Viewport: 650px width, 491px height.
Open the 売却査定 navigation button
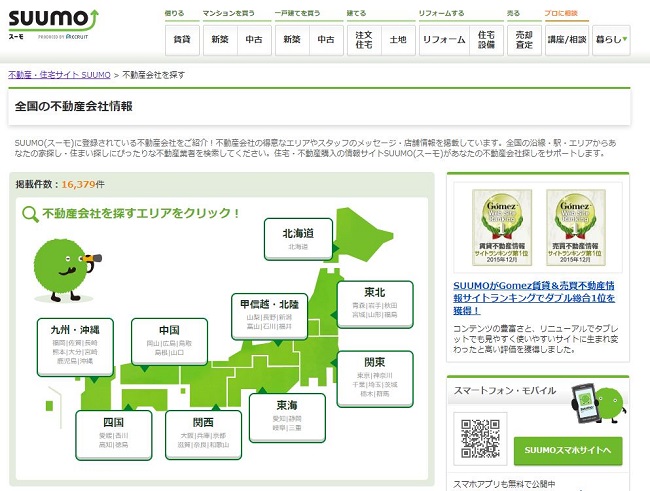[x=524, y=40]
